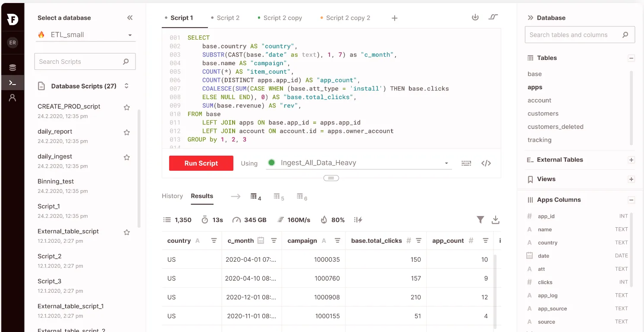Switch to the Script 2 copy 2 tab

coord(348,18)
